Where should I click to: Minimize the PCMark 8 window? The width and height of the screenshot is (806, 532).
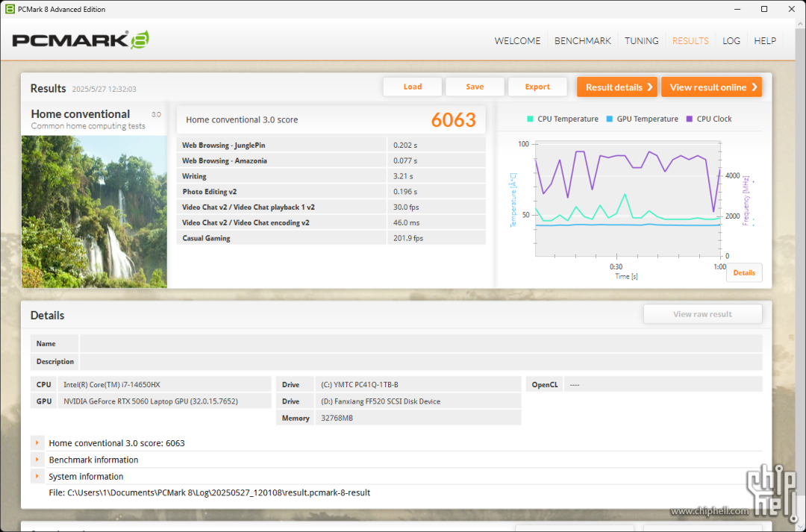point(737,9)
